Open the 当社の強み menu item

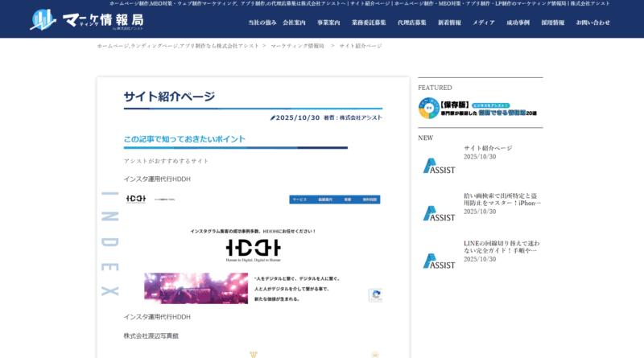point(262,23)
